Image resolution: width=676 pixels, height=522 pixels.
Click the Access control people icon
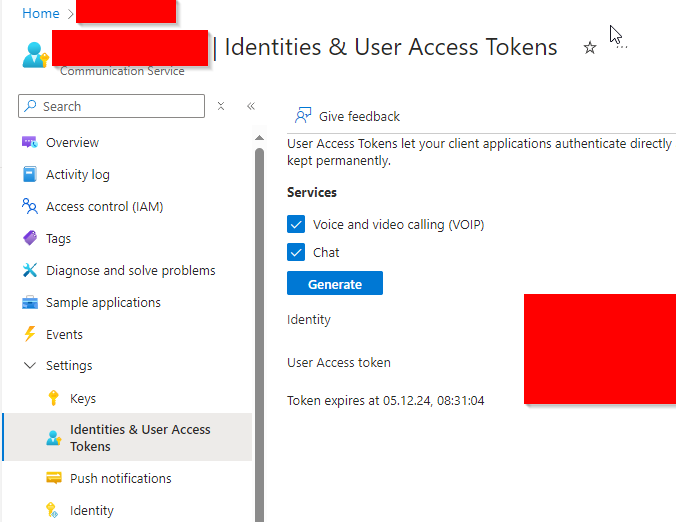pos(29,206)
